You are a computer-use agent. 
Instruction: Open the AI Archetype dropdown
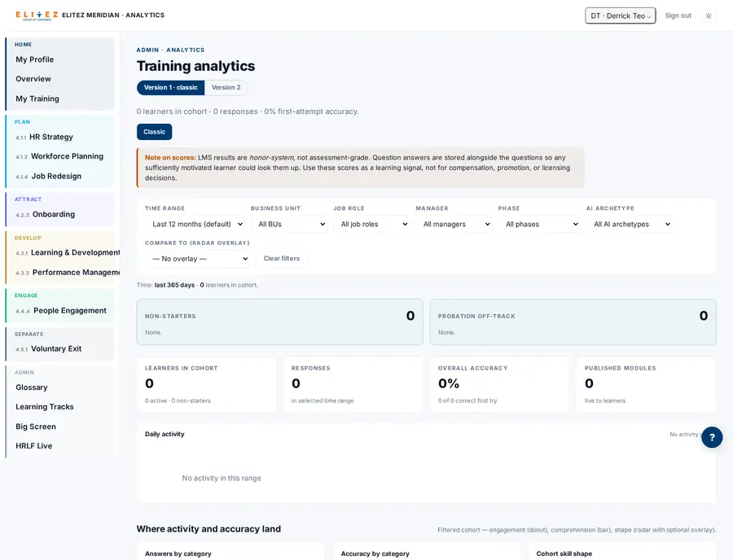pos(630,224)
